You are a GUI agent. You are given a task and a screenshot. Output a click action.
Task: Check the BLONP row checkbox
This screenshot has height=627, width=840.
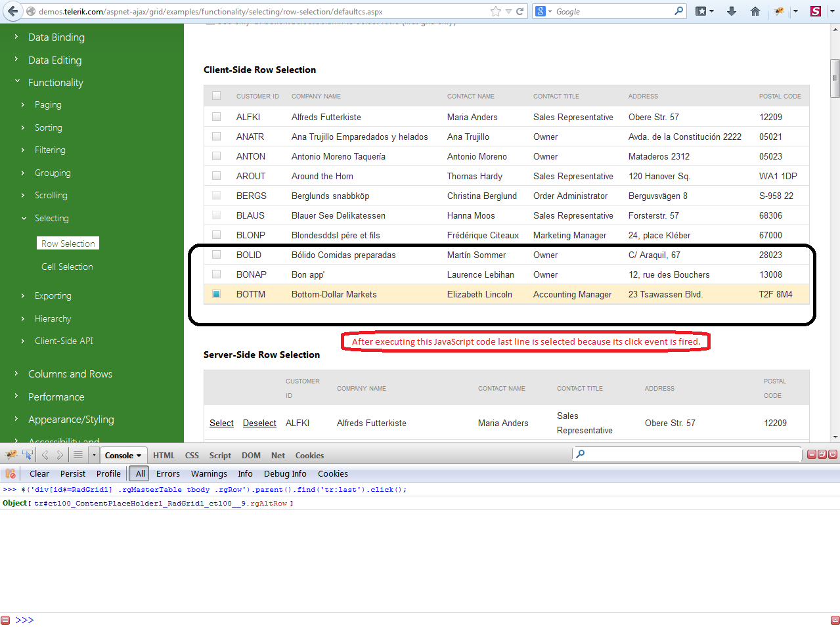pos(216,235)
